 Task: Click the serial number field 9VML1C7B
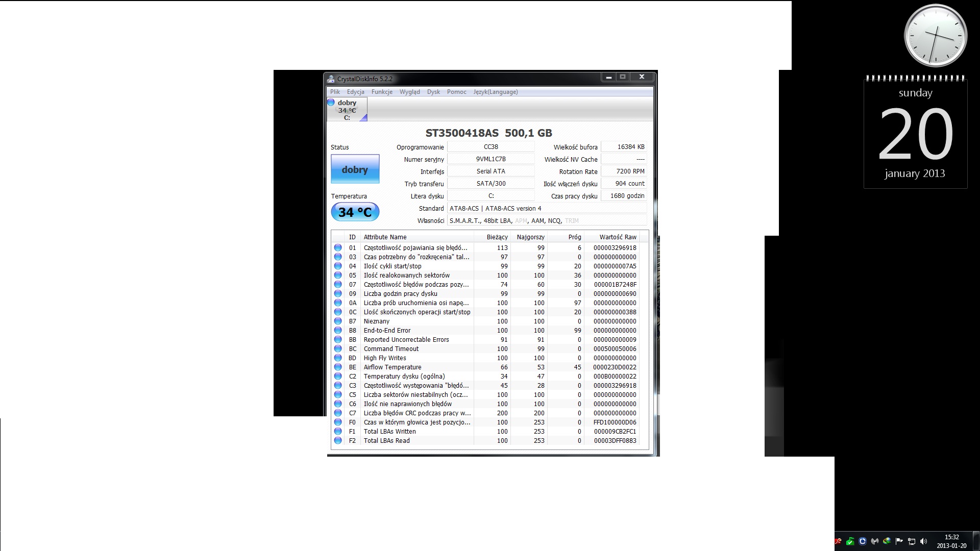coord(491,159)
